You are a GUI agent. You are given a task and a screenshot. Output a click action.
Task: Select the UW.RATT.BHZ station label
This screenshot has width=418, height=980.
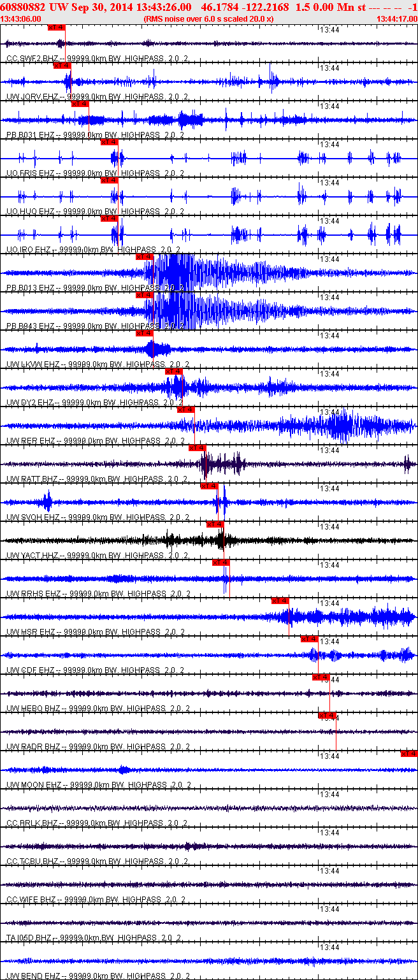click(x=97, y=479)
